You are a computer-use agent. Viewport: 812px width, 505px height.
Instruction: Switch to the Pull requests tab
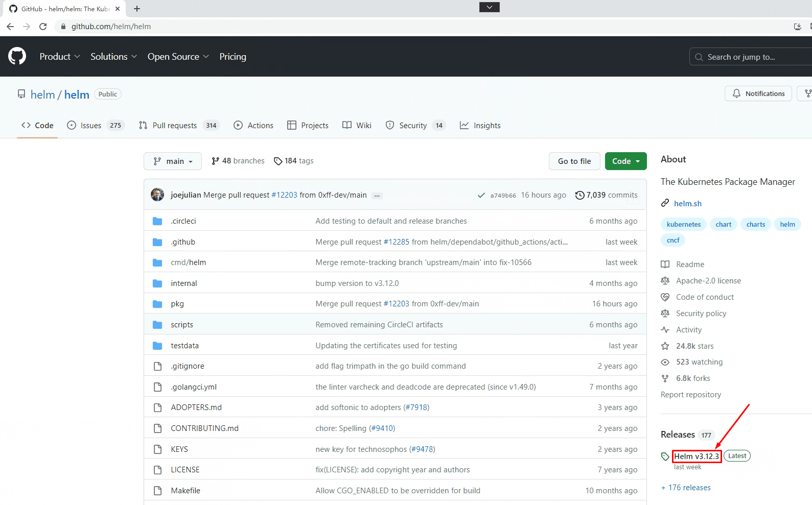[x=179, y=126]
